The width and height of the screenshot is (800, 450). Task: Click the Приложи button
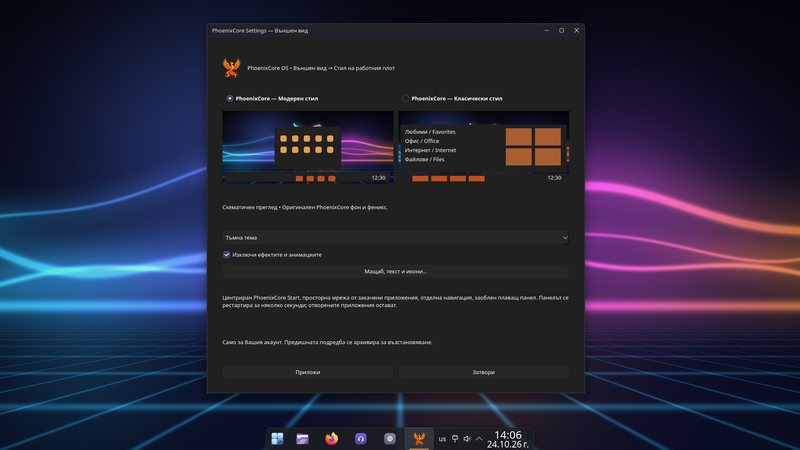[x=308, y=372]
